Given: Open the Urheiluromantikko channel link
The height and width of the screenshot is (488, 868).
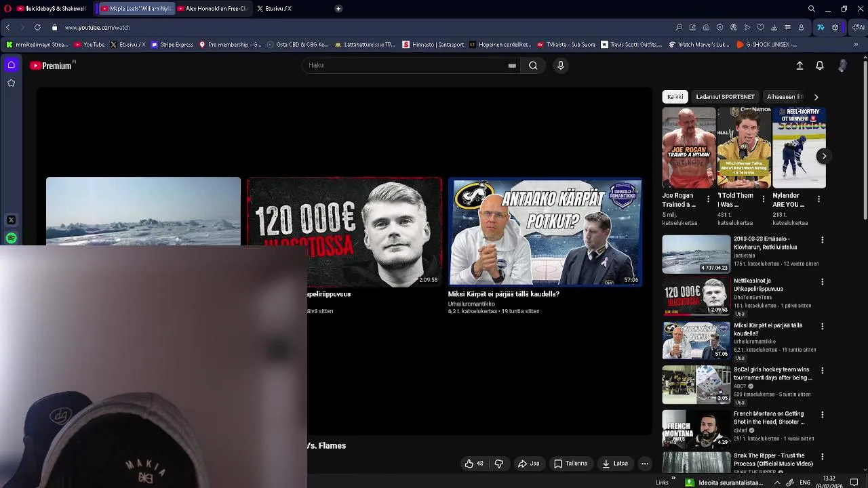Looking at the screenshot, I should (471, 304).
